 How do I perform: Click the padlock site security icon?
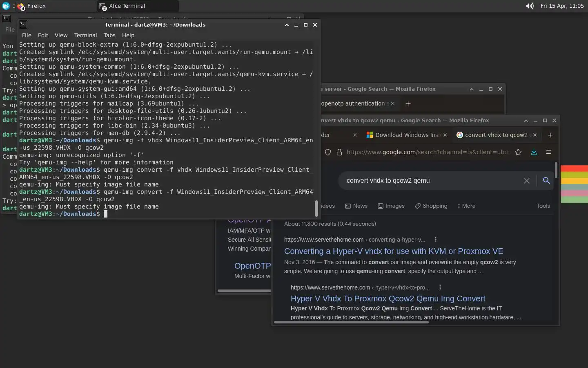tap(339, 152)
